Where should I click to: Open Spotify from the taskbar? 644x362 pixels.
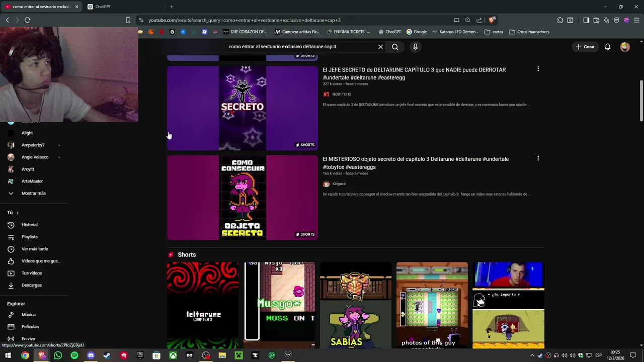(74, 355)
